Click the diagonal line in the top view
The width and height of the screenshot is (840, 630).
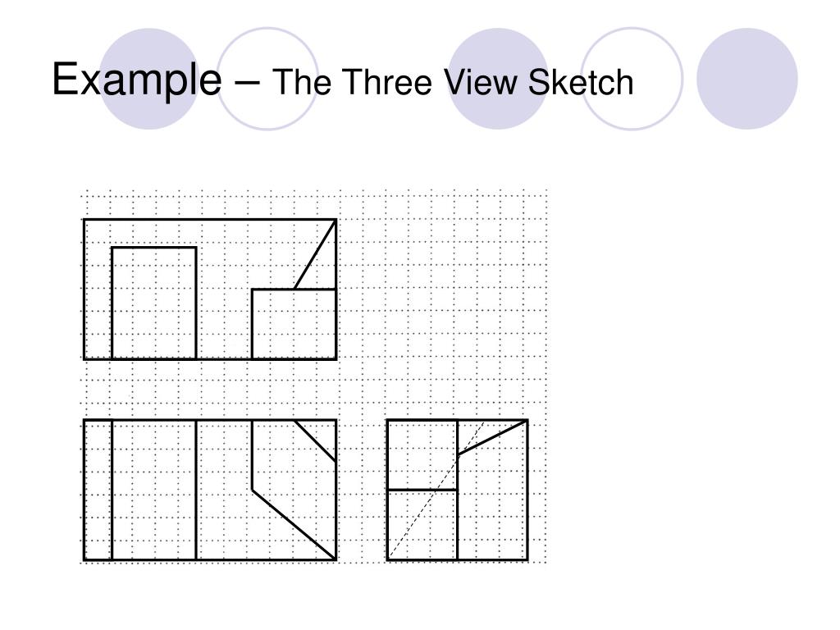coord(315,254)
